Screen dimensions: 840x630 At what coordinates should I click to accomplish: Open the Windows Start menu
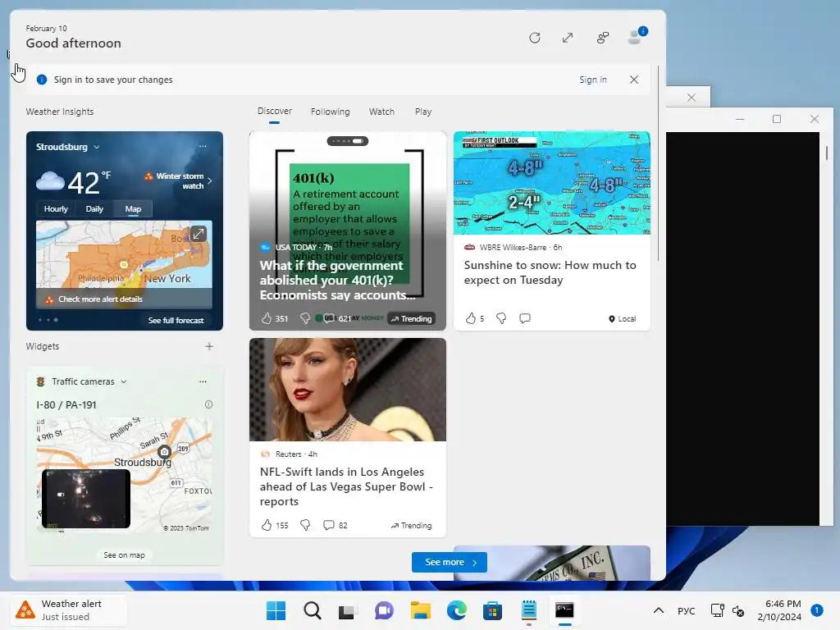click(x=276, y=610)
